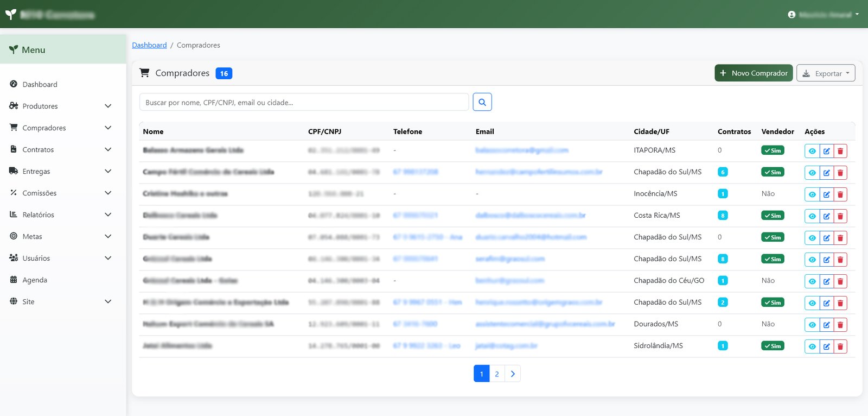Expand the Comissões submenu chevron
The width and height of the screenshot is (868, 416).
point(108,193)
